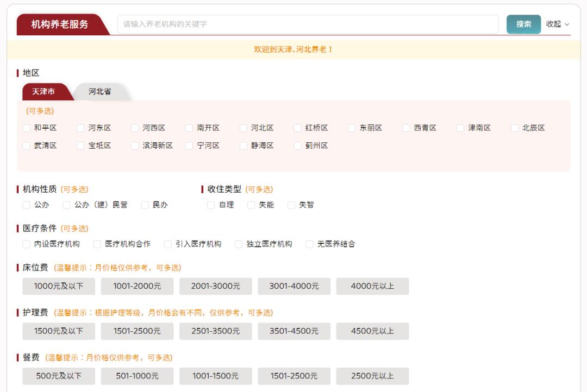Select 医疗机构合作 checkbox
Image resolution: width=587 pixels, height=392 pixels.
click(x=98, y=244)
